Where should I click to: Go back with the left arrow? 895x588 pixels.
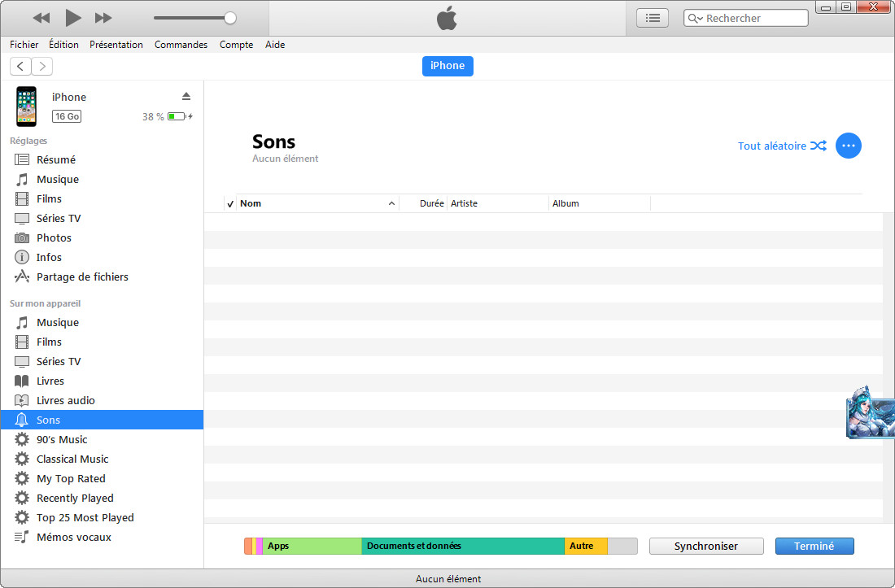(20, 66)
